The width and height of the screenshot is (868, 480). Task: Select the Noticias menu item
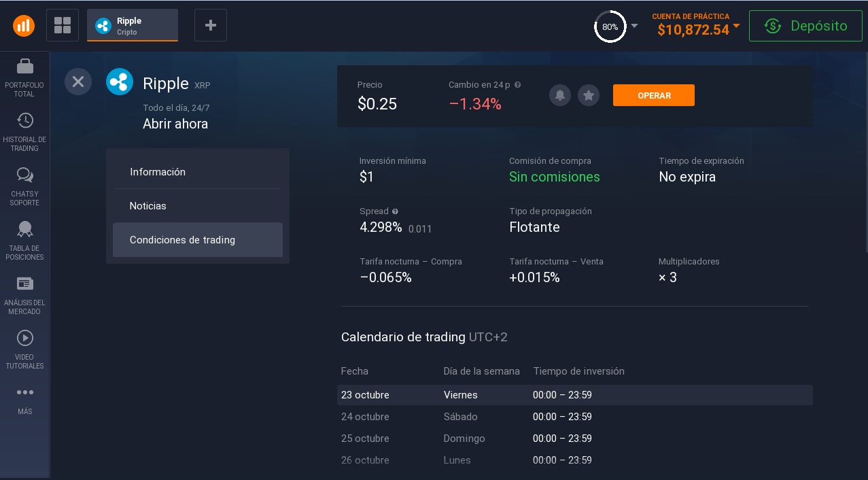pos(198,206)
